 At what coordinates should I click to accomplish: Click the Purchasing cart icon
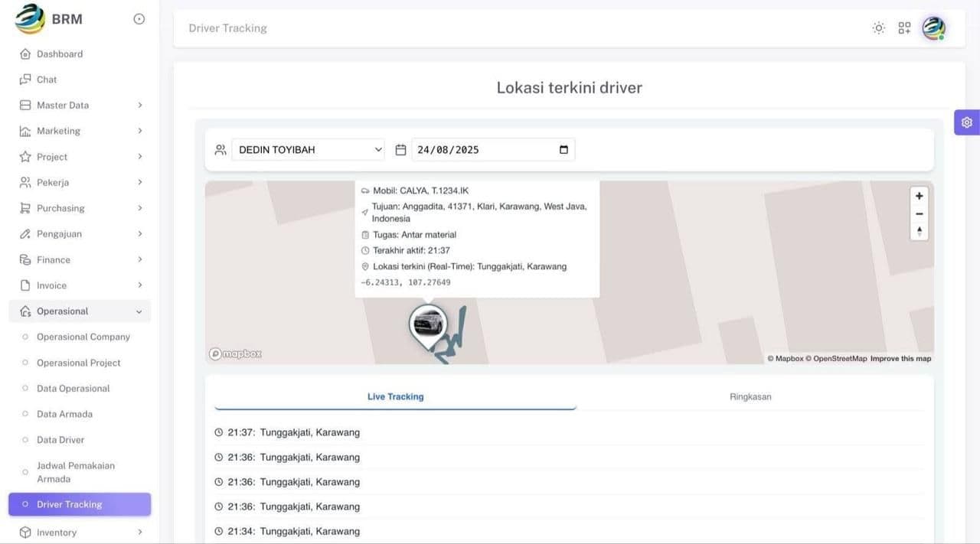coord(25,208)
